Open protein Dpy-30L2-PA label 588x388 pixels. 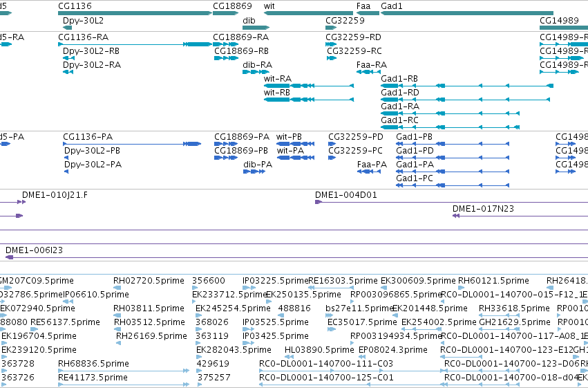coord(93,165)
